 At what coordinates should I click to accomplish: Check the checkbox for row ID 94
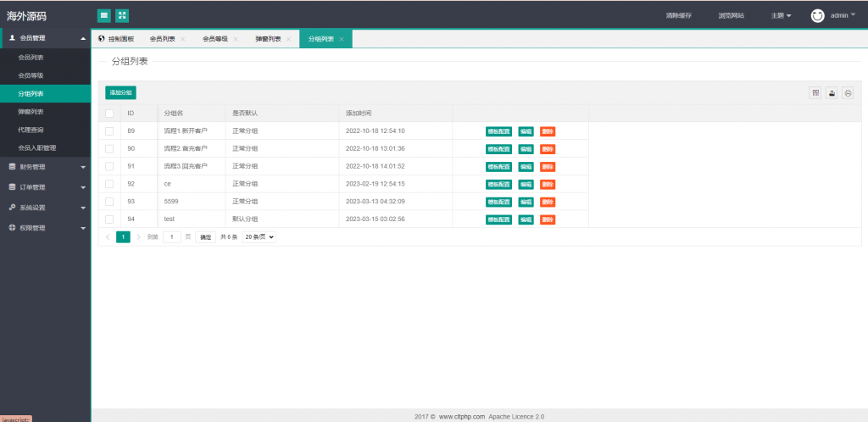tap(109, 219)
